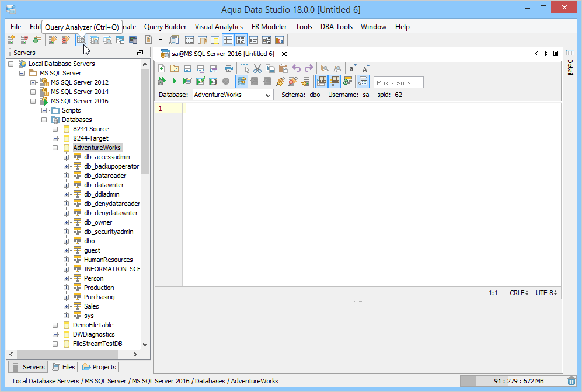
Task: Click the dark shell console icon in main toolbar
Action: tap(133, 40)
